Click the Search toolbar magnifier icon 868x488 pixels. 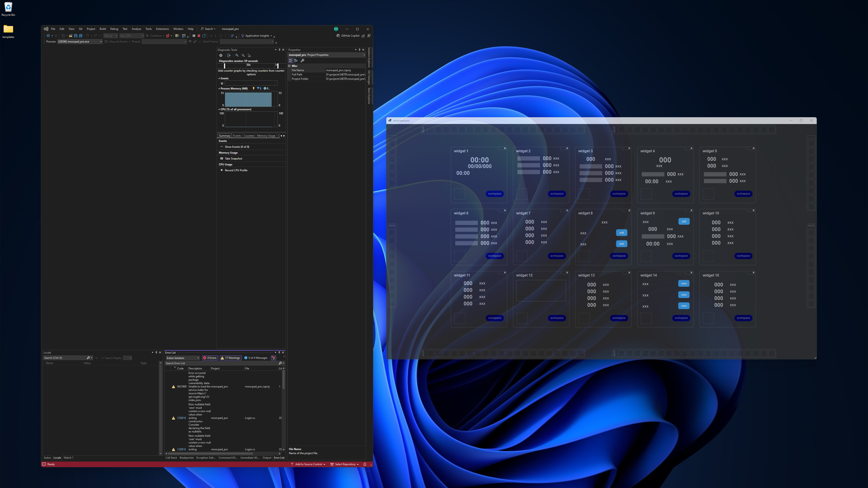pyautogui.click(x=201, y=29)
